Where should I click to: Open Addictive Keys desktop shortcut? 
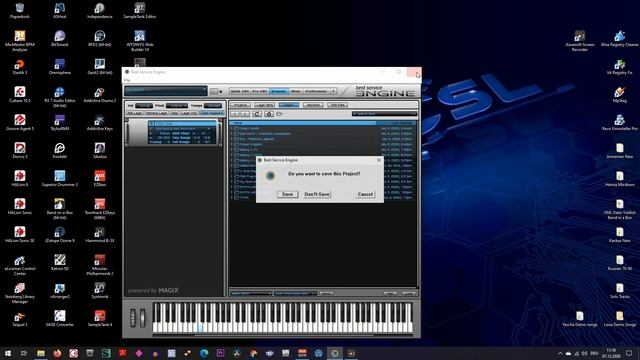[100, 122]
